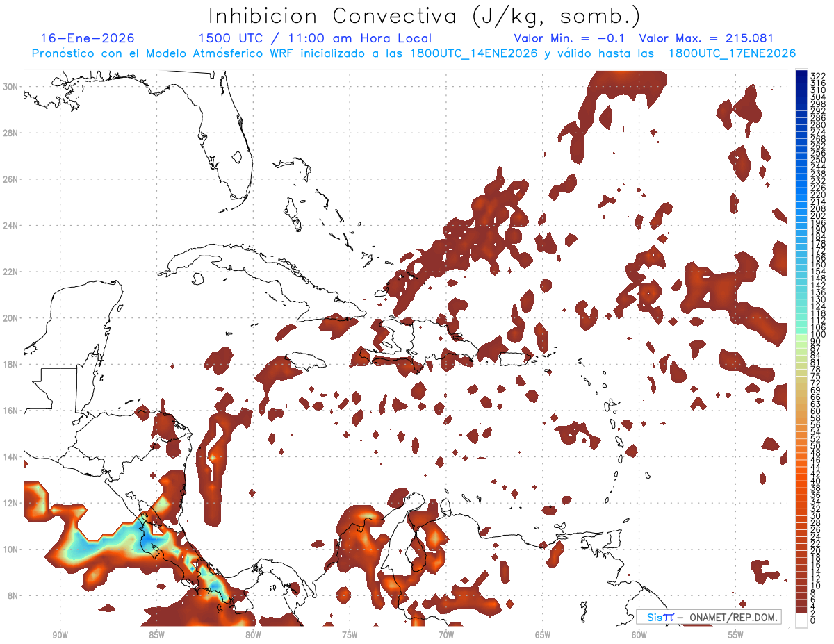This screenshot has width=834, height=644.
Task: Click the "80W" longitude label
Action: 253,634
